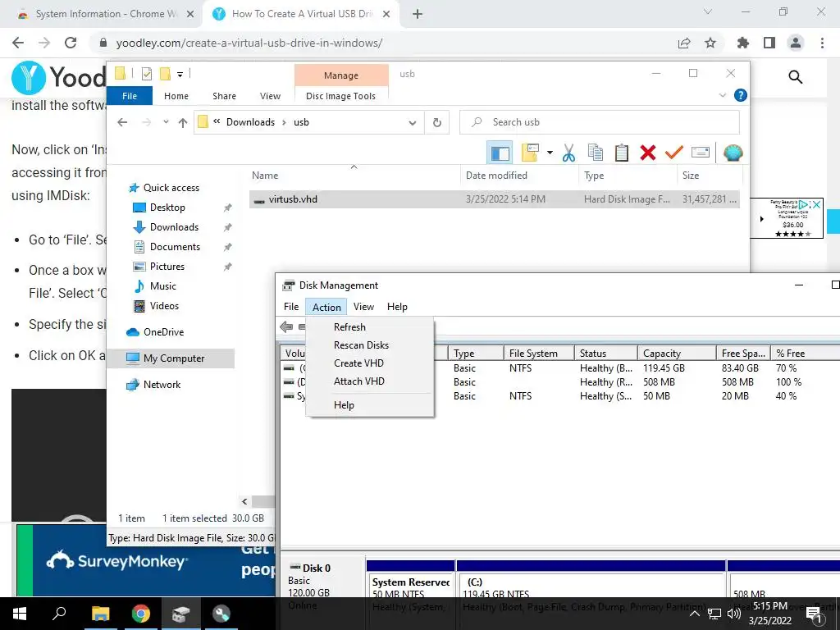This screenshot has height=630, width=840.
Task: Click the preview pane toolbar icon in Explorer
Action: point(500,153)
